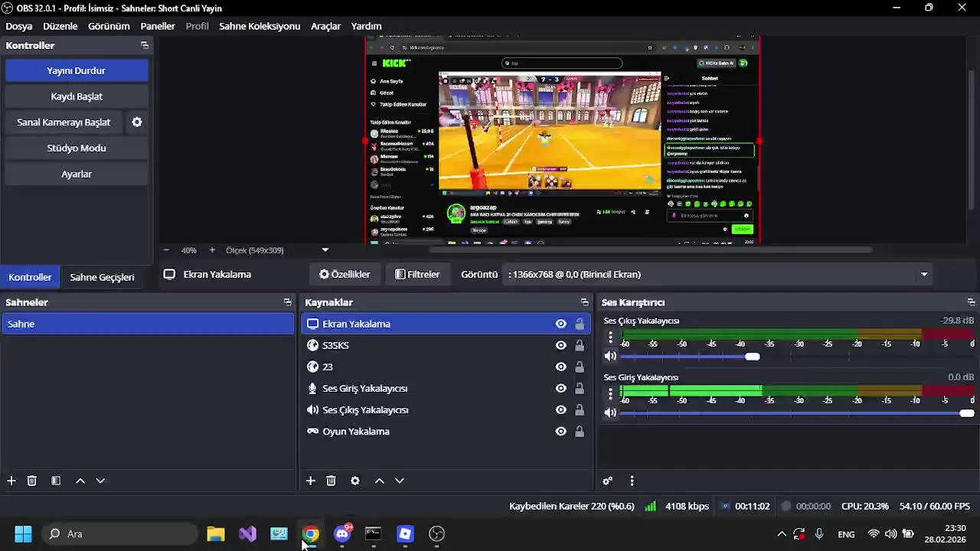Delete selected scene with trash icon
This screenshot has height=551, width=980.
[x=32, y=481]
